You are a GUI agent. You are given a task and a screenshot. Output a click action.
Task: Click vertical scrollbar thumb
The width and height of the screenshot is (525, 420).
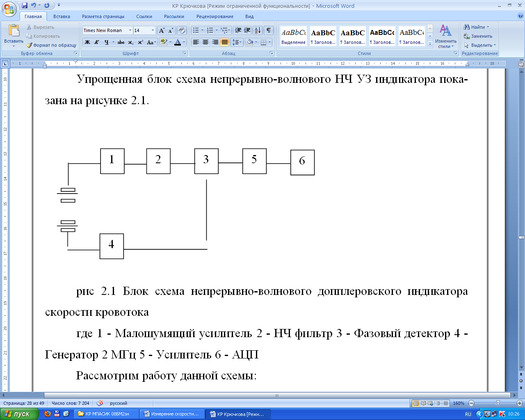click(521, 237)
